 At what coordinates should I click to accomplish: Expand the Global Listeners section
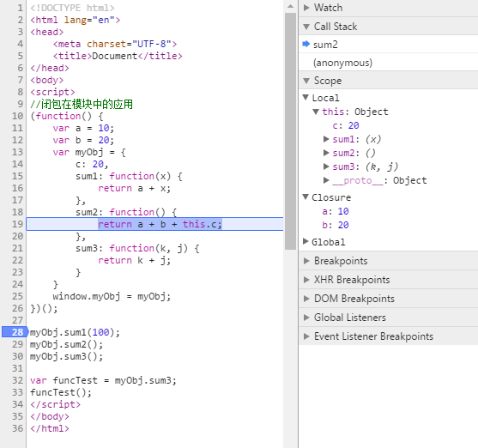tap(306, 318)
